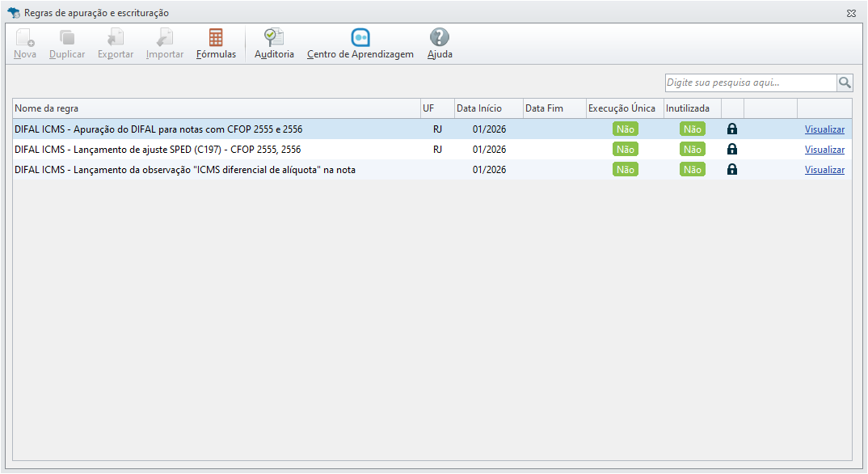Toggle Execução Única for Apuração do DIFAL rule
The image size is (868, 474).
[x=626, y=129]
